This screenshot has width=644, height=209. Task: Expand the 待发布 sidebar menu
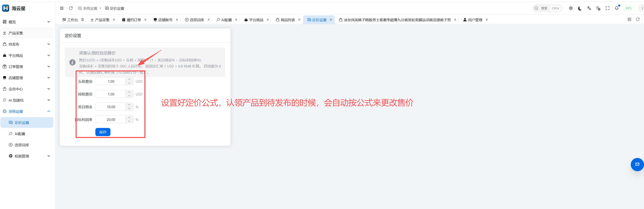point(27,44)
